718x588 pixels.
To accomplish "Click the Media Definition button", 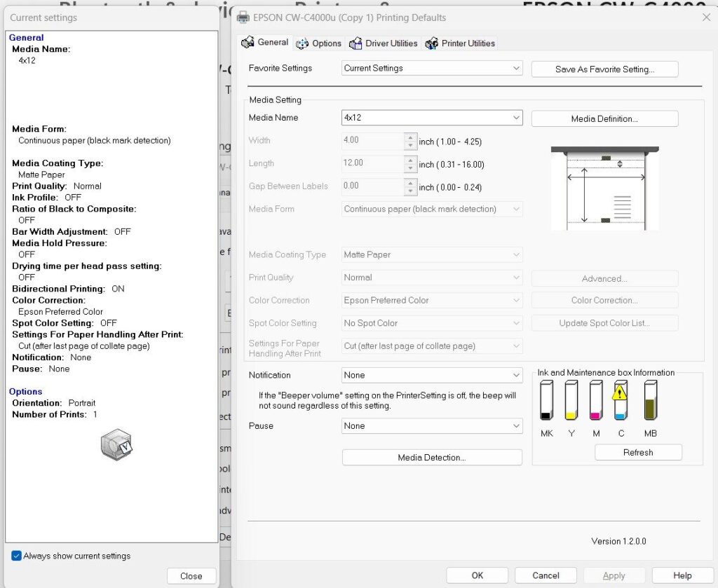I will tap(604, 118).
